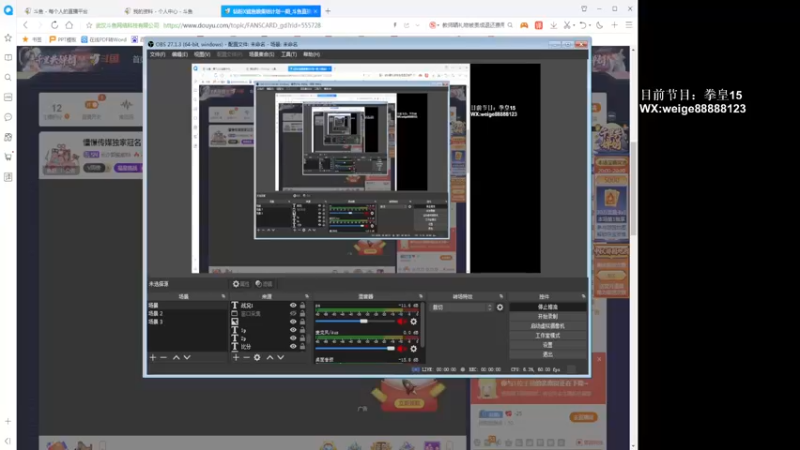Screen dimensions: 800x450
Task: Open search icon in left sidebar
Action: pos(8,78)
